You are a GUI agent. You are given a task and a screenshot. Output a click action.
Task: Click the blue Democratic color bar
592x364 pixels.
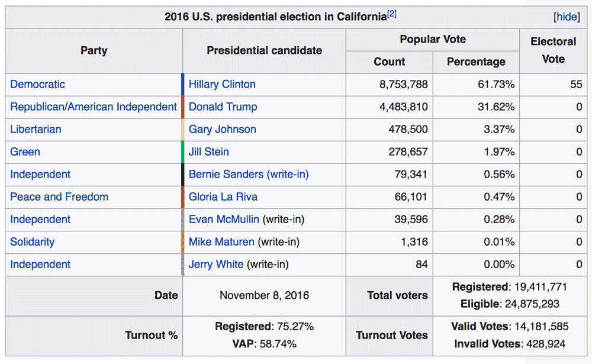coord(183,85)
